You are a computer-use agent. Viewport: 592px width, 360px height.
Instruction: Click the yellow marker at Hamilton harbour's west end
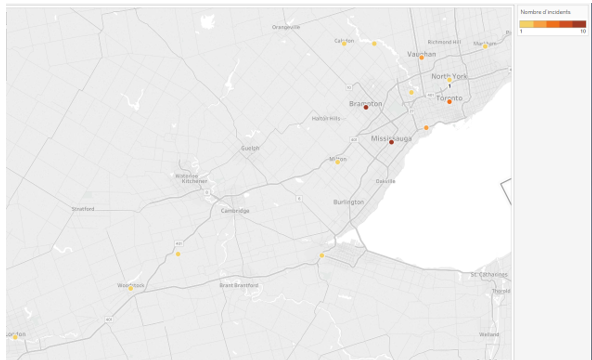[x=322, y=256]
